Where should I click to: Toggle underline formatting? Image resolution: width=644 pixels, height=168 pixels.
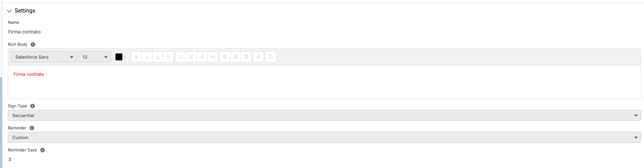158,57
